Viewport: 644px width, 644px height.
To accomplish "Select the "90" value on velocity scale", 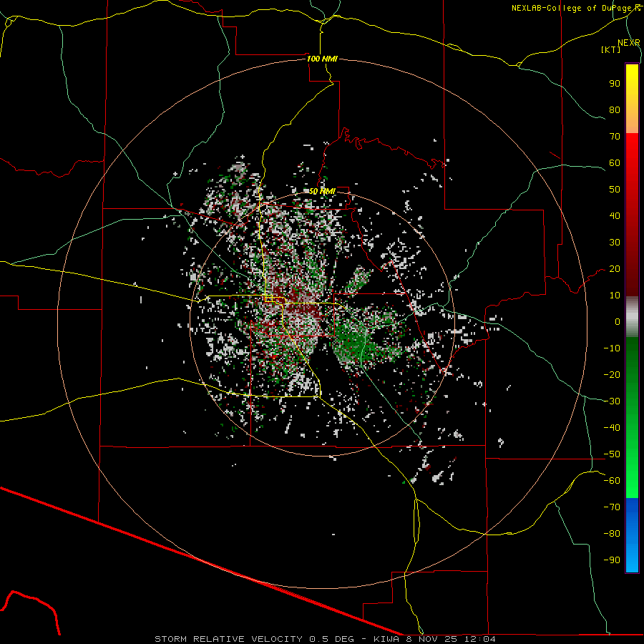I will click(615, 84).
